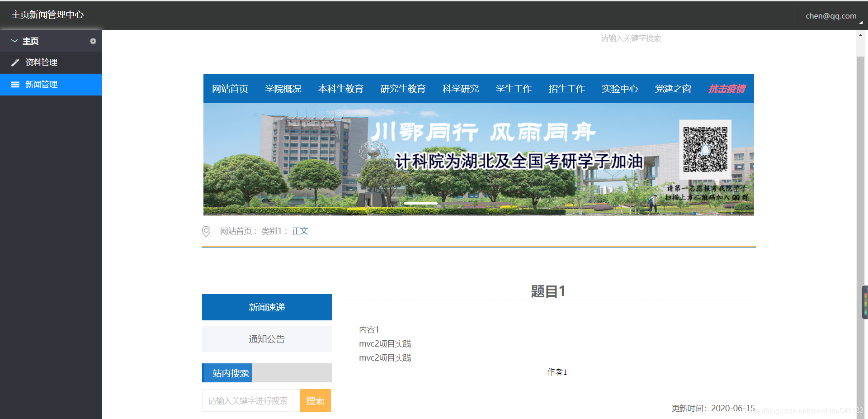Image resolution: width=868 pixels, height=419 pixels.
Task: Click the scrollbar up arrow
Action: pos(860,35)
